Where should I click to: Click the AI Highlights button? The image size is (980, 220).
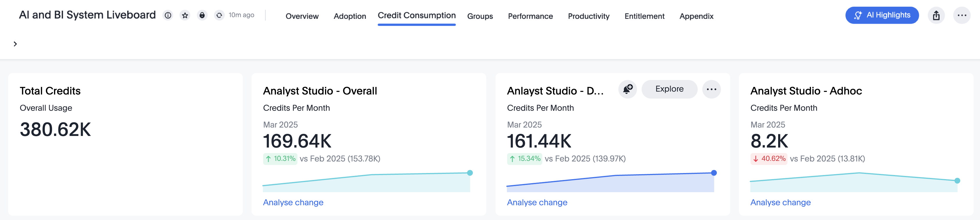tap(882, 15)
